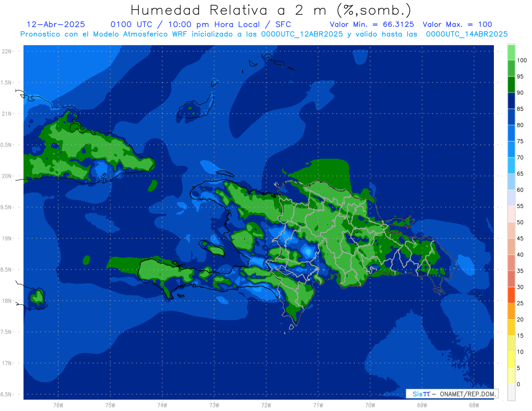
Task: Click the legend swatch between 70 and 75
Action: click(511, 149)
